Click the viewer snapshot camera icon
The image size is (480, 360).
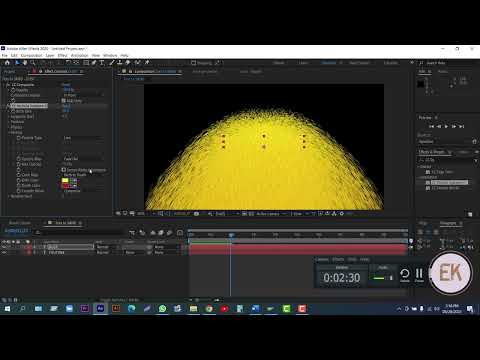197,214
